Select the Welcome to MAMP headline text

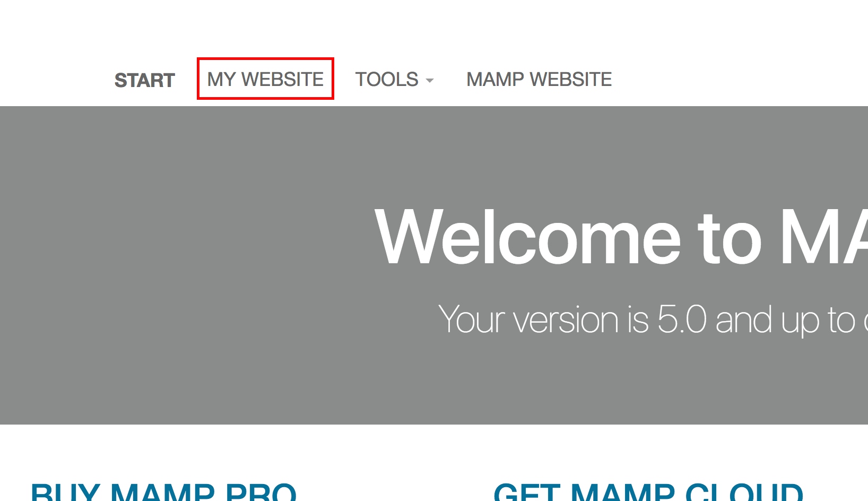[621, 237]
